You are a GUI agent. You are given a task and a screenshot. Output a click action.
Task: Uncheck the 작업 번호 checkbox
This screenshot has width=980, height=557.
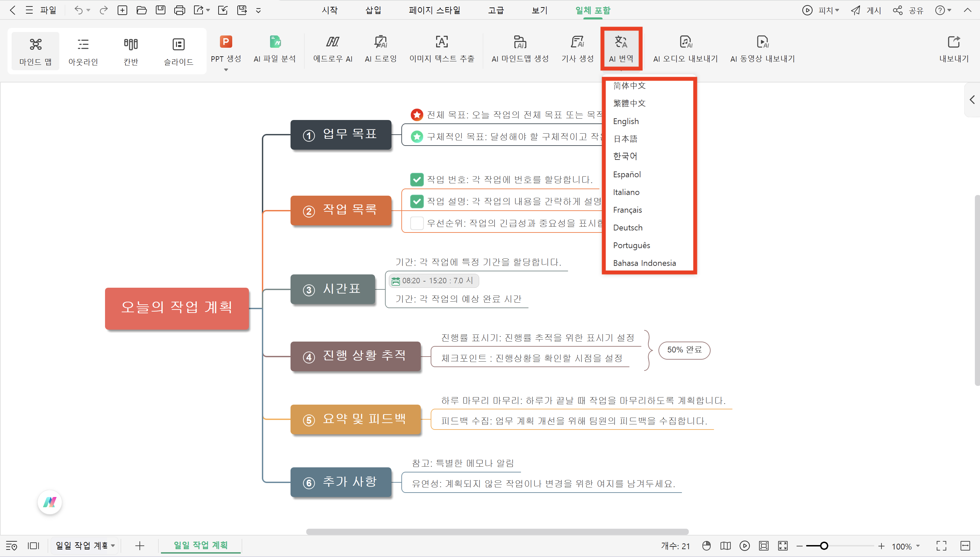[x=417, y=179]
